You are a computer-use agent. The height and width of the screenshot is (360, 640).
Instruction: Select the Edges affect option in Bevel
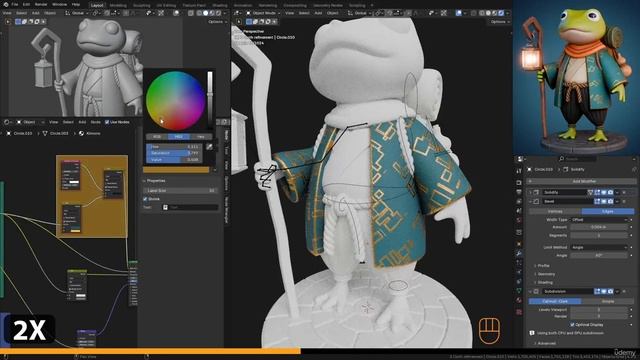pyautogui.click(x=608, y=211)
